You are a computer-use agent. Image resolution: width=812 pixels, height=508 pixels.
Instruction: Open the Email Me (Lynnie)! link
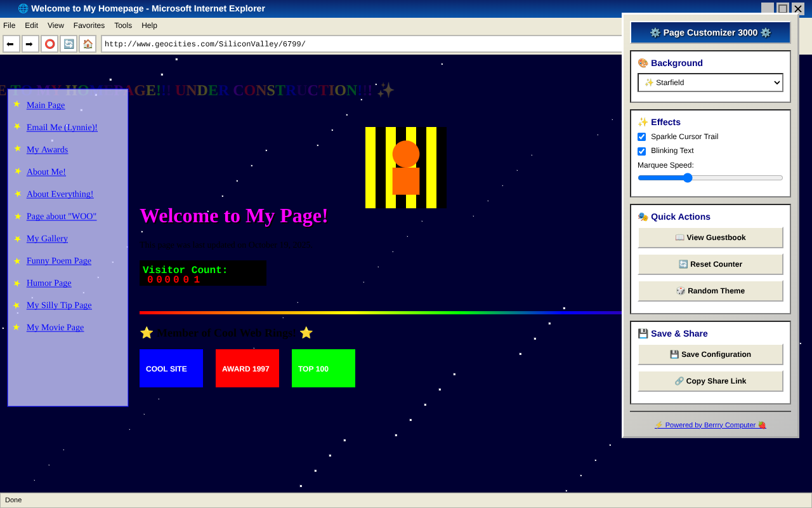click(x=62, y=127)
